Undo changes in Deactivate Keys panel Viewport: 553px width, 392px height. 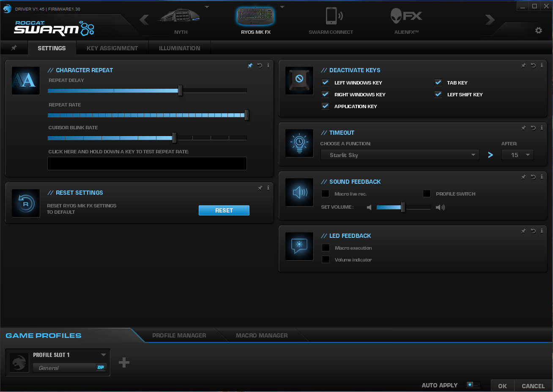(x=533, y=65)
